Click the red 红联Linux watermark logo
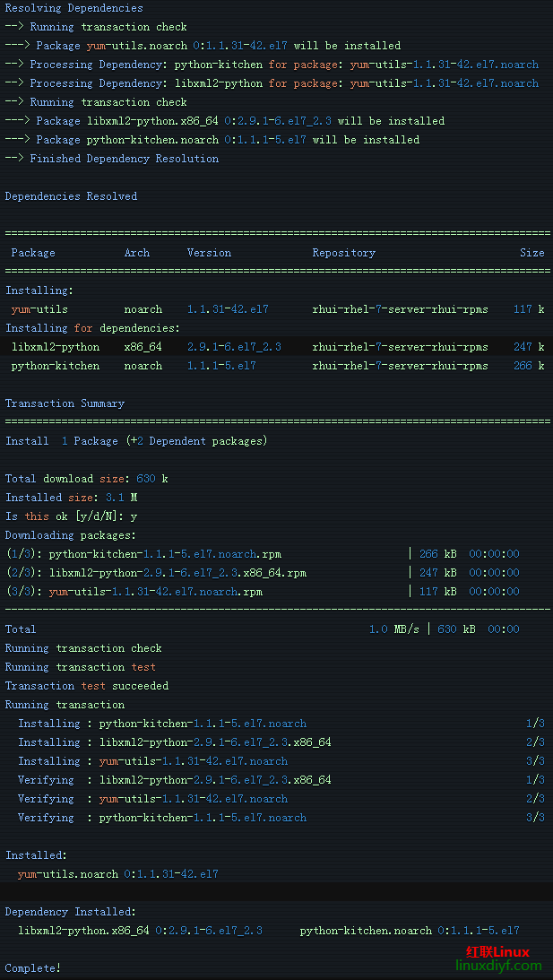Viewport: 553px width, 980px height. pos(497,951)
